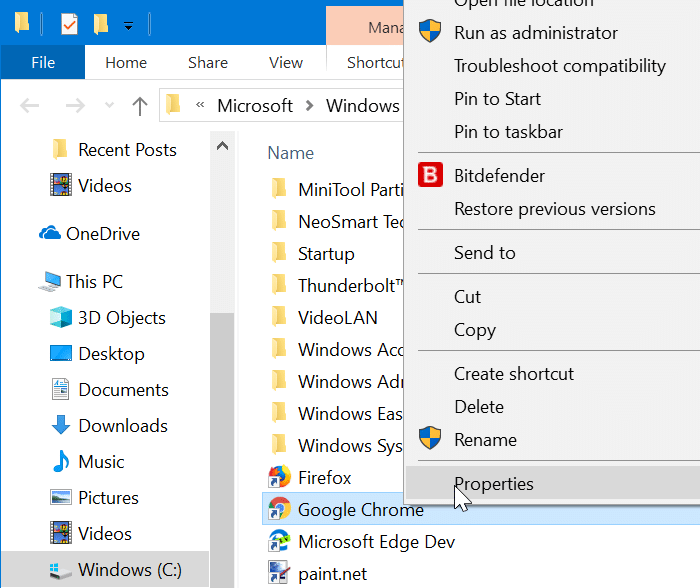
Task: Select OneDrive cloud icon in sidebar
Action: [x=50, y=233]
